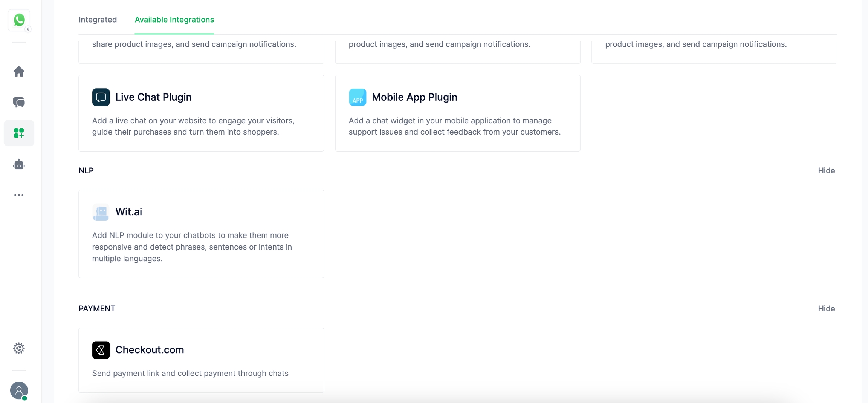This screenshot has width=868, height=403.
Task: Click the Live Chat Plugin icon
Action: pos(101,97)
